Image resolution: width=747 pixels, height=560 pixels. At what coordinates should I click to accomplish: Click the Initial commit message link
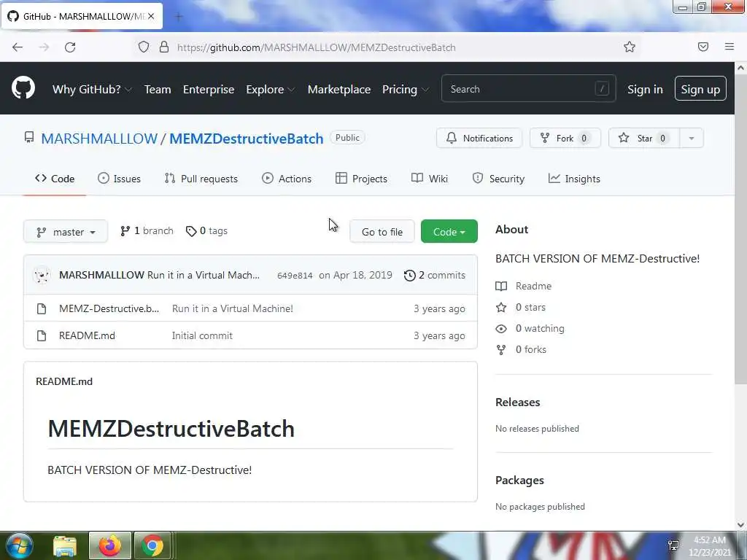202,335
